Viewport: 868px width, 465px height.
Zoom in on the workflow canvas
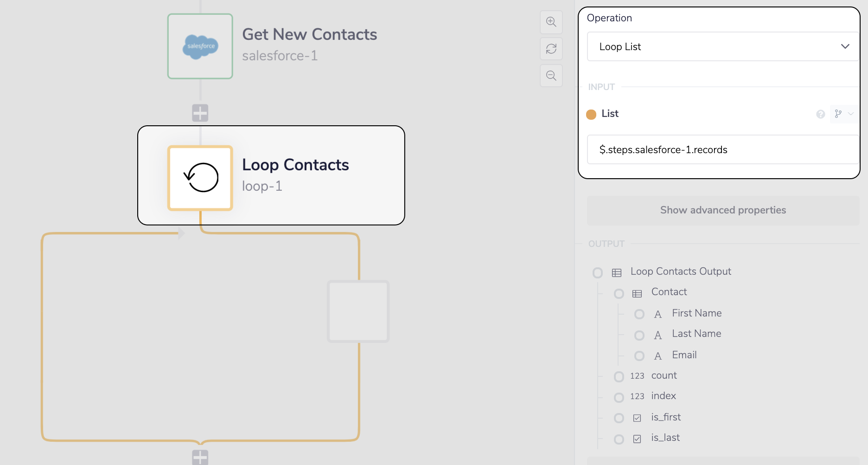(551, 22)
